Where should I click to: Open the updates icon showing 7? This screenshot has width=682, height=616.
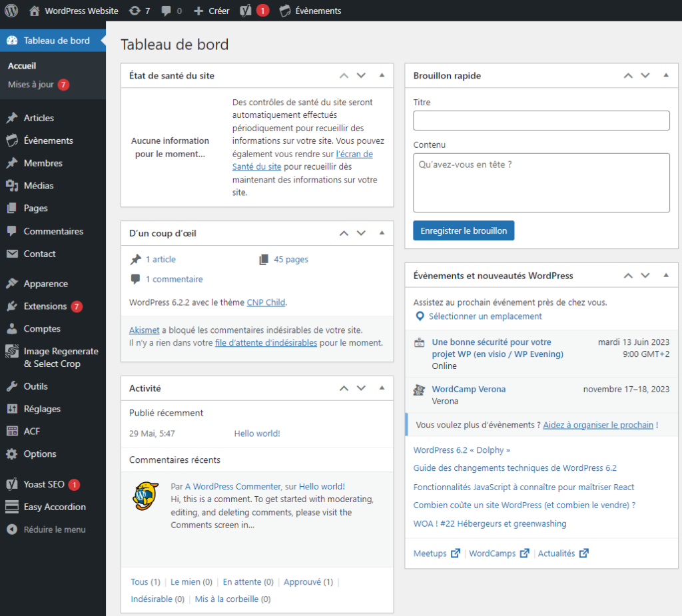click(x=139, y=11)
